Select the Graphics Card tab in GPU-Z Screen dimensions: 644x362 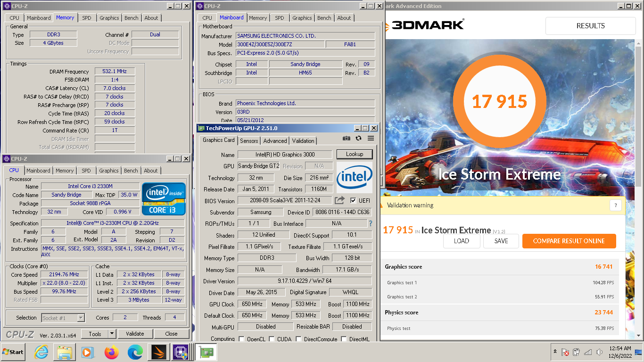[x=218, y=140]
